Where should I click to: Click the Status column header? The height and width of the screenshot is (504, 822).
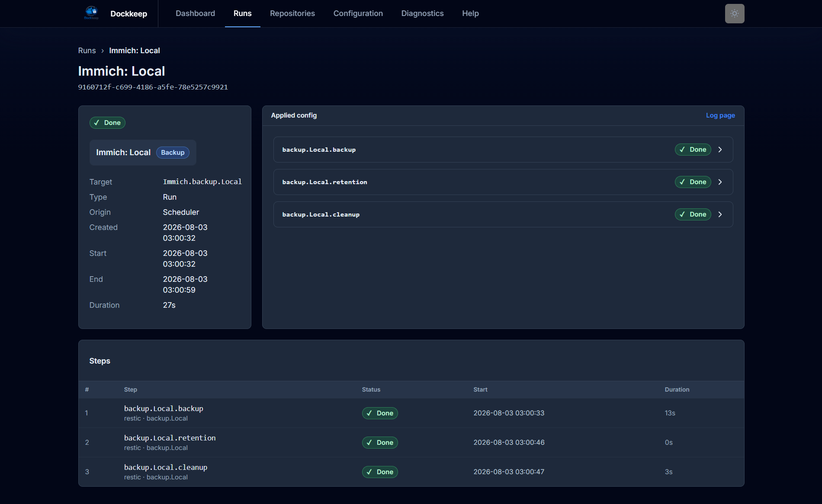(x=371, y=389)
